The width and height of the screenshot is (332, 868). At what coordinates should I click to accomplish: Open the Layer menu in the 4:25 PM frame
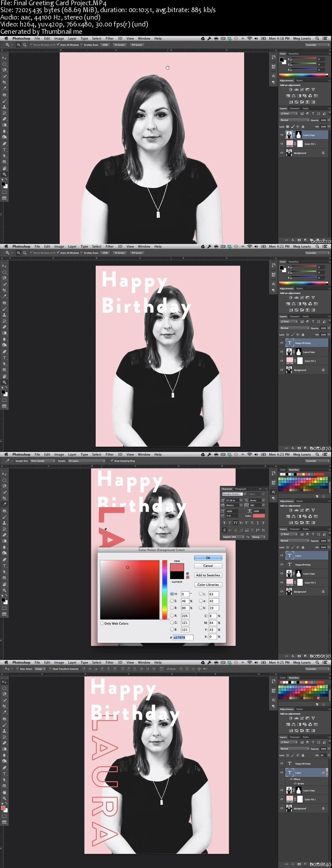tap(72, 663)
